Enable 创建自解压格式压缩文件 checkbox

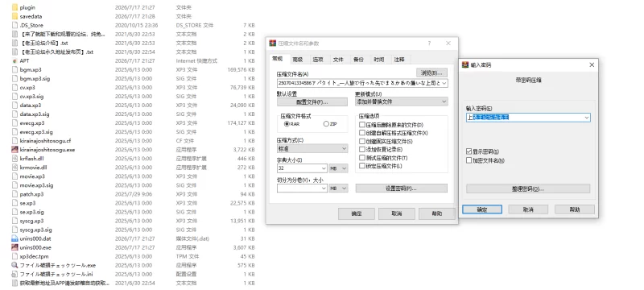click(x=361, y=133)
